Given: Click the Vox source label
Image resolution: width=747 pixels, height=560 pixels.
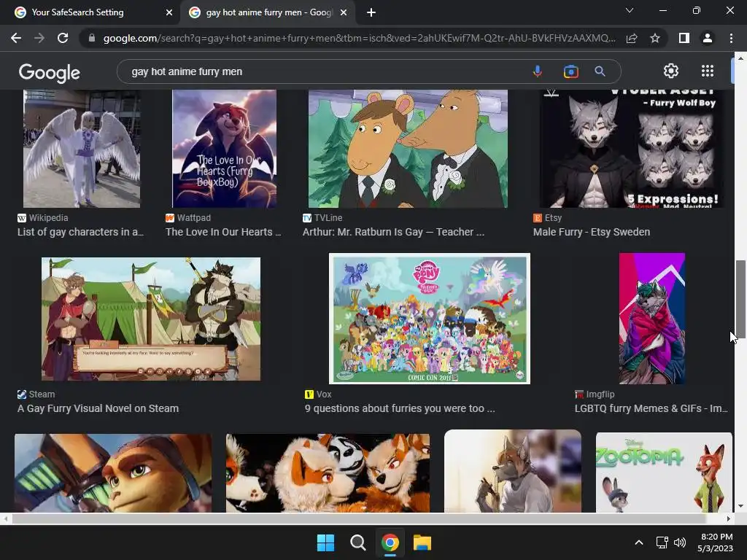Looking at the screenshot, I should pyautogui.click(x=318, y=394).
